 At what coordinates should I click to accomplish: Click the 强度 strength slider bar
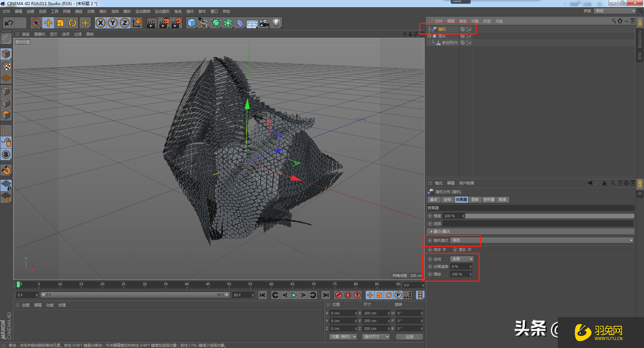pyautogui.click(x=549, y=216)
